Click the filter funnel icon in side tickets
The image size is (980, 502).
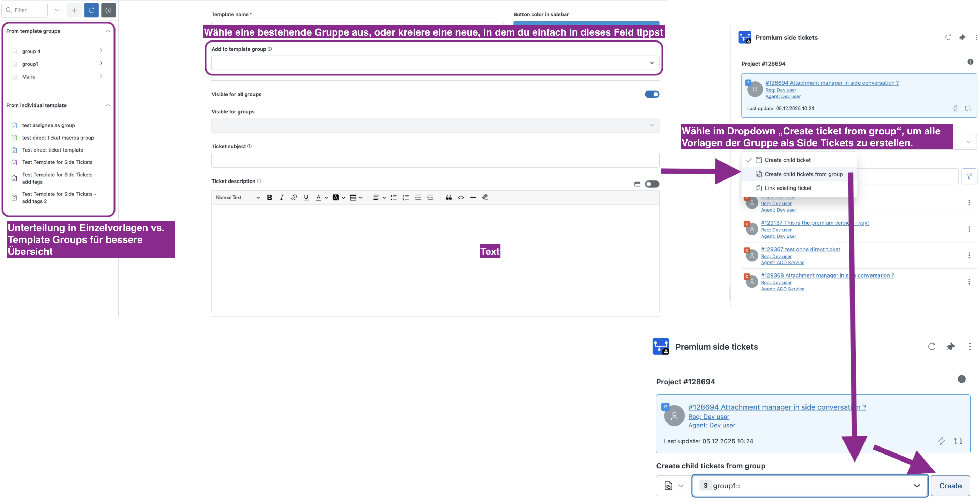[x=969, y=176]
